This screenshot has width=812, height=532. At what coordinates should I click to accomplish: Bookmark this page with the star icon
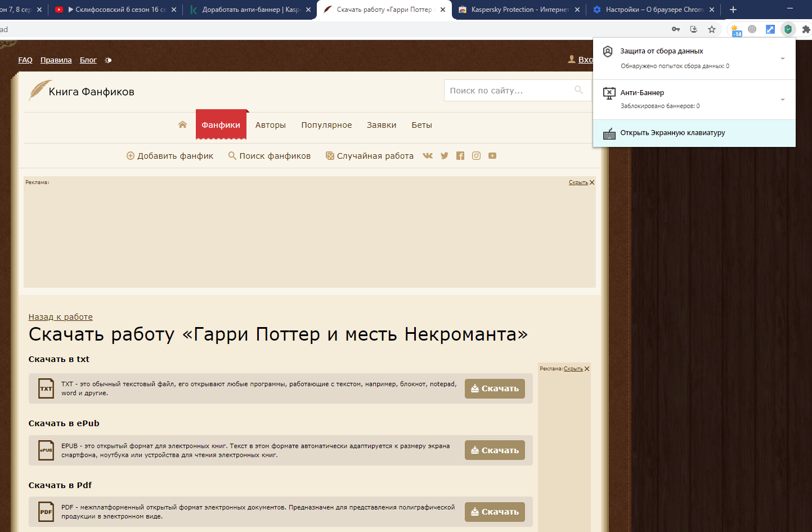click(x=712, y=29)
